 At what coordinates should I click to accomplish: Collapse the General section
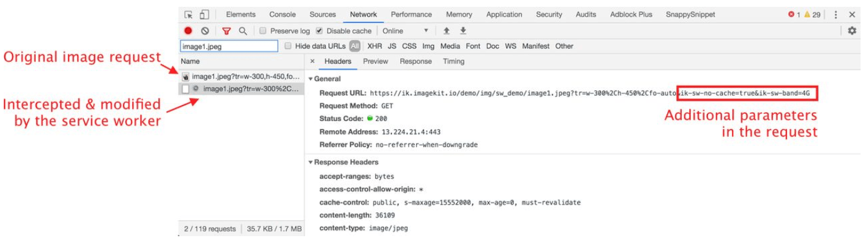[x=311, y=79]
